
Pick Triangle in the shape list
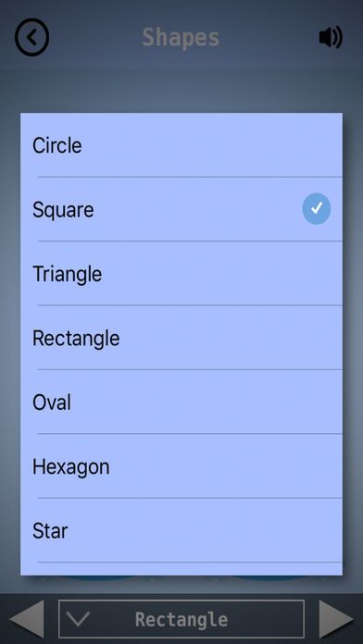[181, 274]
